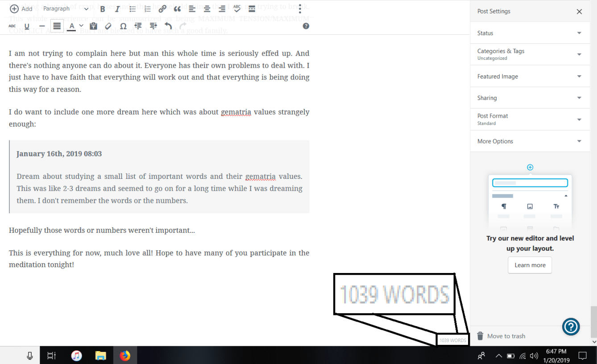This screenshot has height=364, width=597.
Task: Apply blockquote formatting
Action: 177,9
